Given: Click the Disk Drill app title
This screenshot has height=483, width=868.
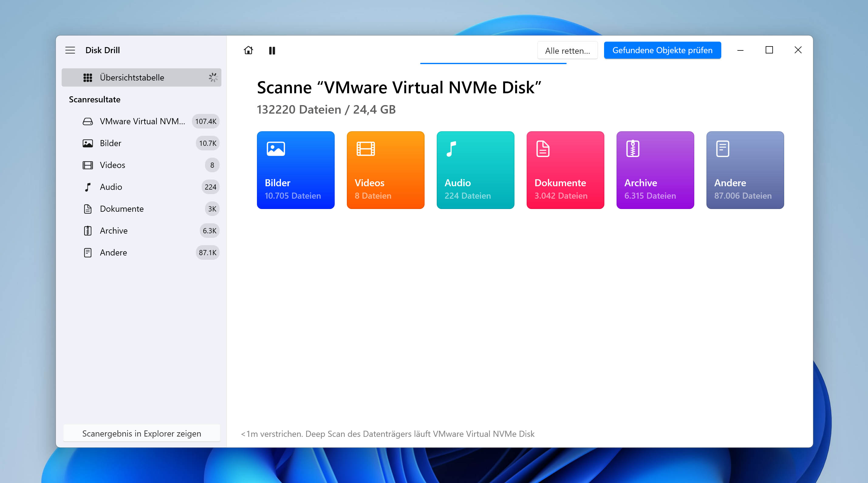Looking at the screenshot, I should click(x=102, y=50).
